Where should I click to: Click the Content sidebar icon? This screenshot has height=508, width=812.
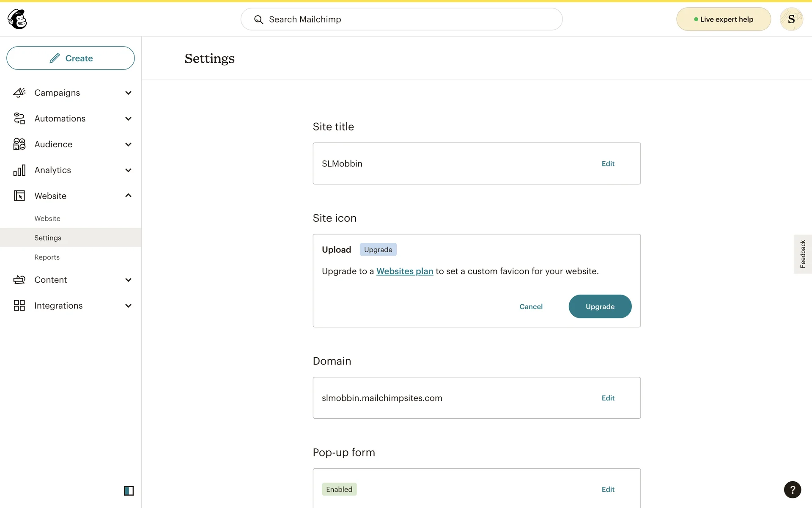pyautogui.click(x=19, y=280)
